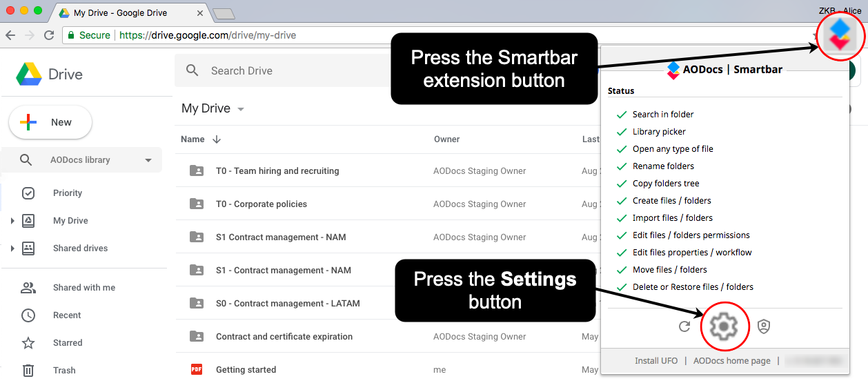The image size is (868, 381).
Task: Click 'Search in folder' status entry
Action: click(x=663, y=115)
